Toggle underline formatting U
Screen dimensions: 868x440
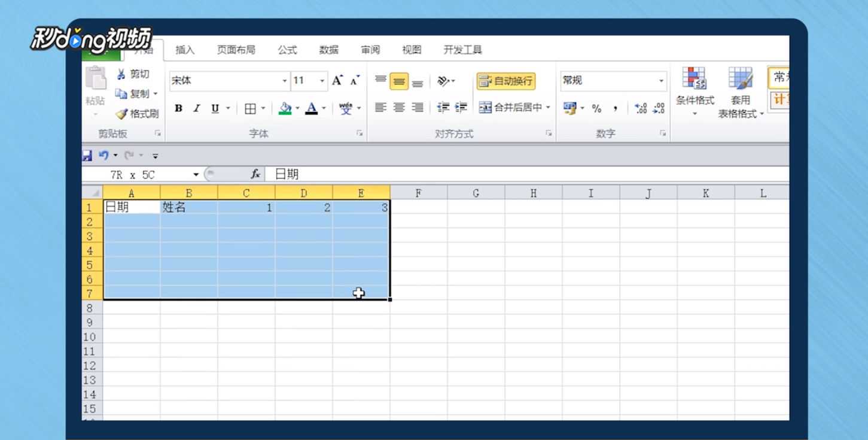[x=215, y=108]
